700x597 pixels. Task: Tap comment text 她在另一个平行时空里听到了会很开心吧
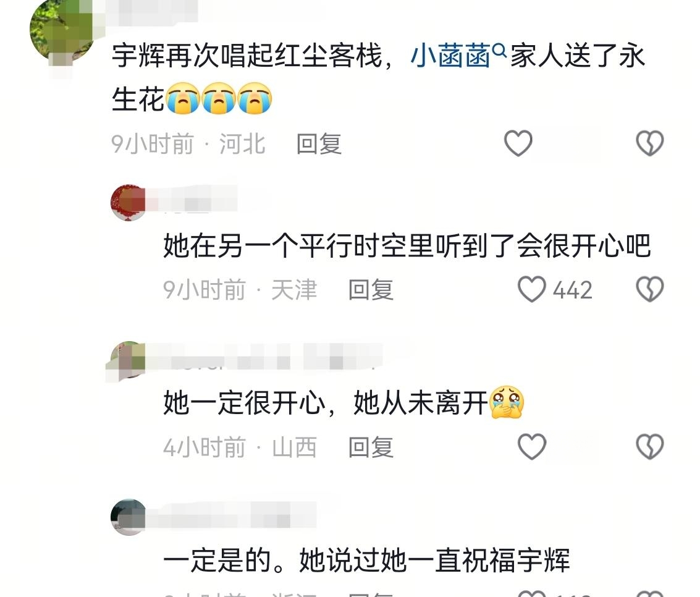click(x=407, y=245)
